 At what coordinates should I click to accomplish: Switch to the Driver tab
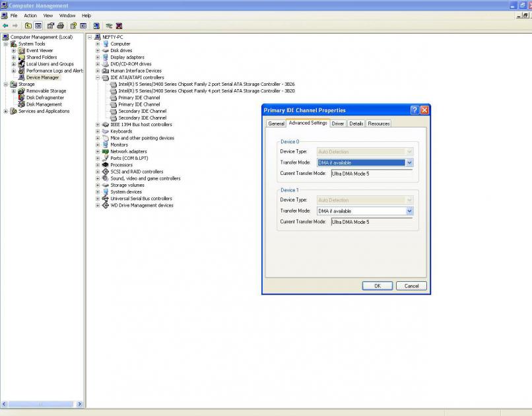pyautogui.click(x=338, y=123)
